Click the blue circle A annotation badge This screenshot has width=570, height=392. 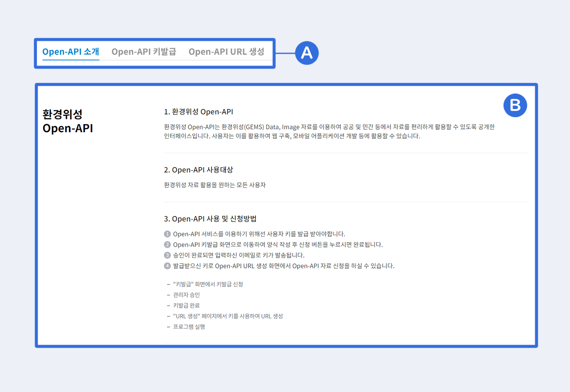coord(307,53)
